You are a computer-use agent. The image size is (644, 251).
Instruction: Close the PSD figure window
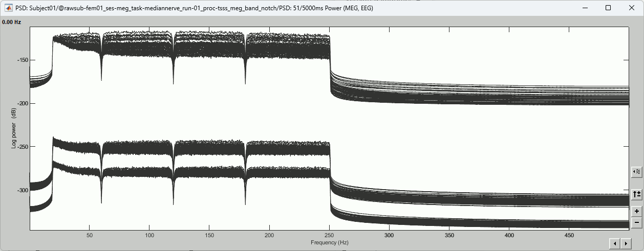point(632,8)
